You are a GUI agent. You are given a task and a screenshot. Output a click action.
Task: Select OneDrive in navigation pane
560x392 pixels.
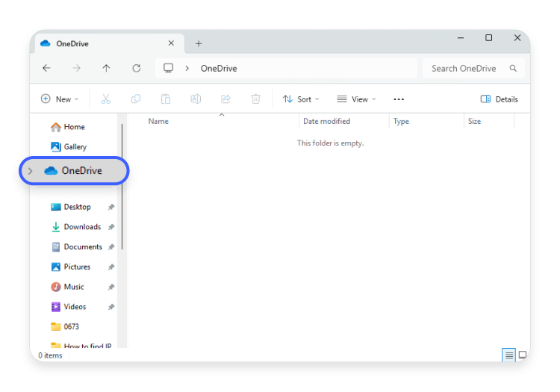pyautogui.click(x=74, y=171)
